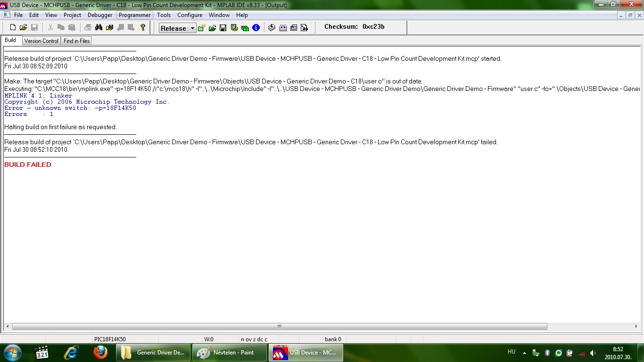Click the New Project icon
The image size is (644, 362).
202,28
